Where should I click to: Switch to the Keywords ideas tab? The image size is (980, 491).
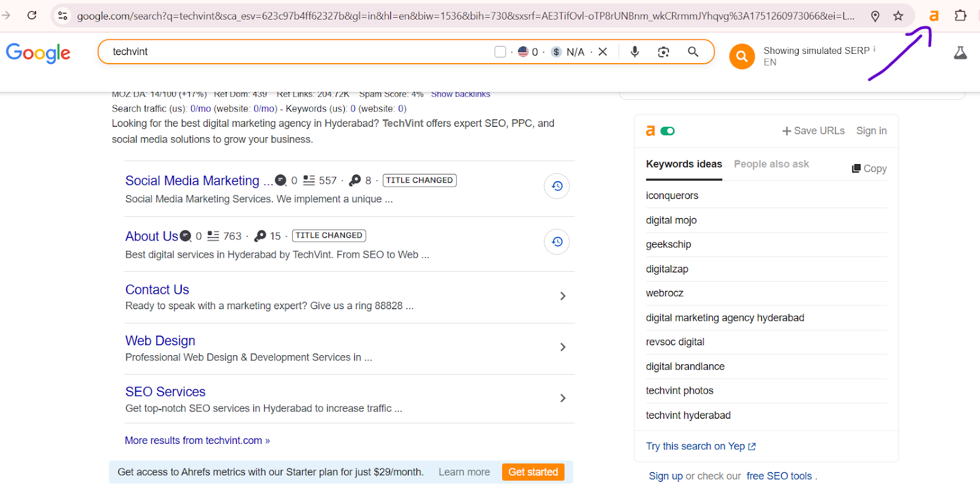pyautogui.click(x=684, y=164)
